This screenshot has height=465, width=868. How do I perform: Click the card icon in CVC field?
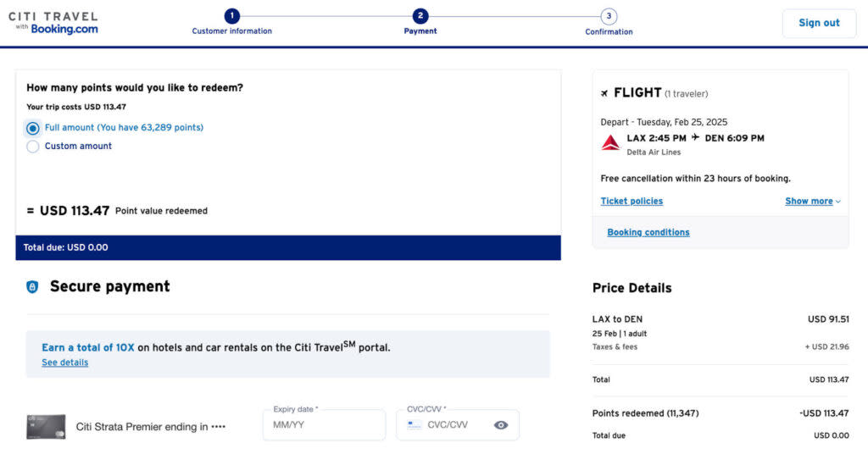pos(415,425)
